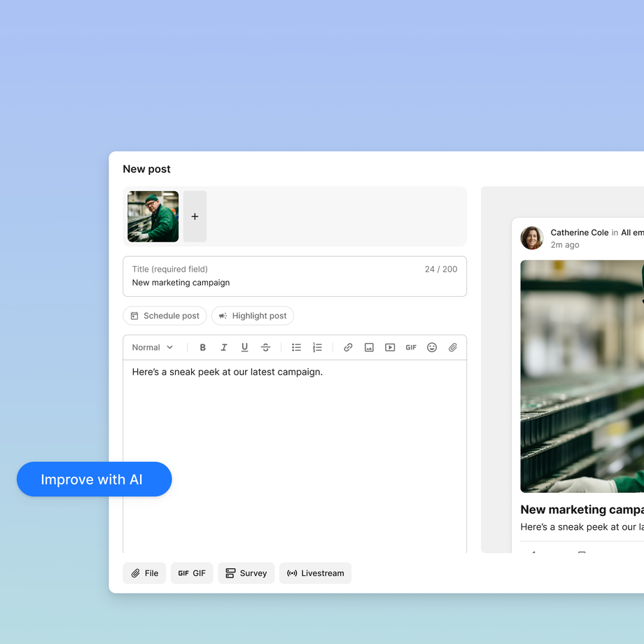644x644 pixels.
Task: Click the paperclip attachment icon in the toolbar
Action: (453, 347)
